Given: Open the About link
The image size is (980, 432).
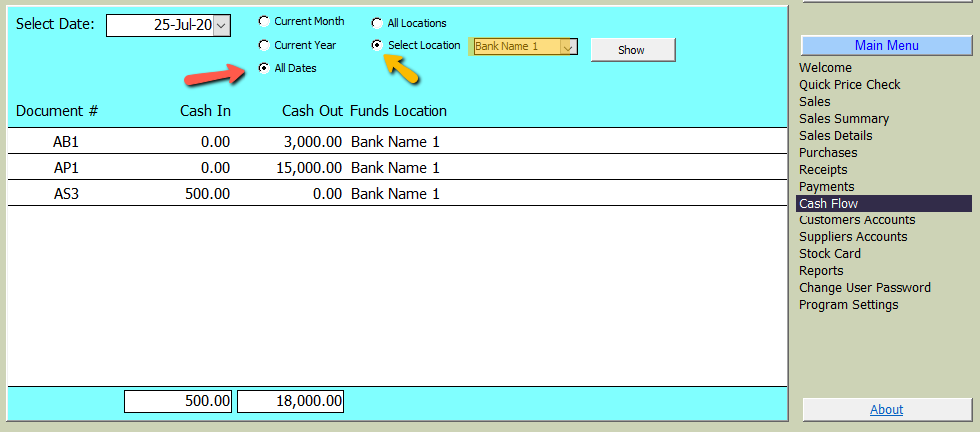Looking at the screenshot, I should 886,409.
